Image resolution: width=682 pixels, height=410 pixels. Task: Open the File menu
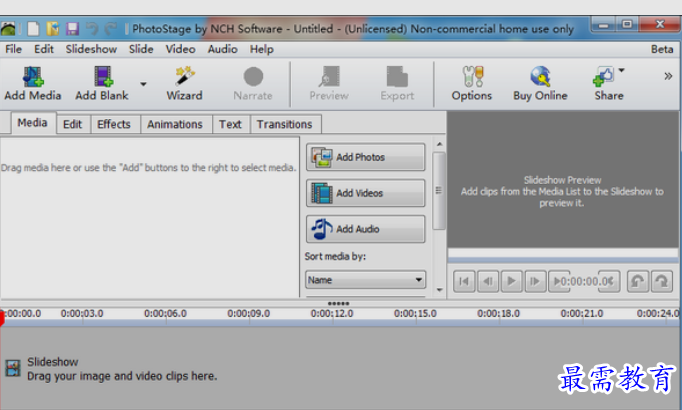(x=13, y=49)
